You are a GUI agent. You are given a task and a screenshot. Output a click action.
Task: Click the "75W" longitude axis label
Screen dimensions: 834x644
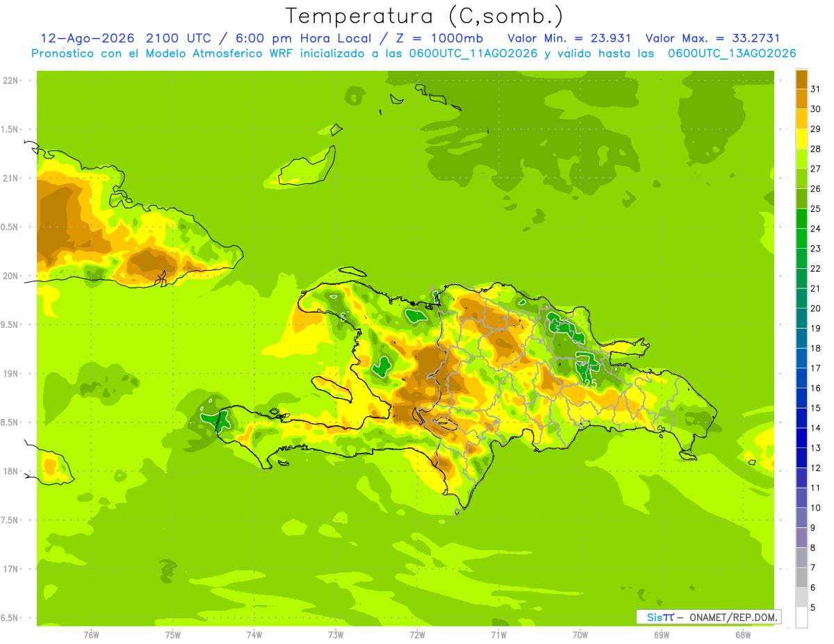click(x=172, y=635)
